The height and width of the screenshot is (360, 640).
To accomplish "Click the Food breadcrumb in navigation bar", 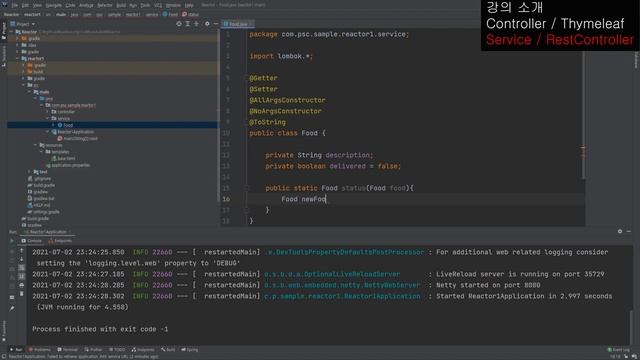I will pyautogui.click(x=171, y=14).
